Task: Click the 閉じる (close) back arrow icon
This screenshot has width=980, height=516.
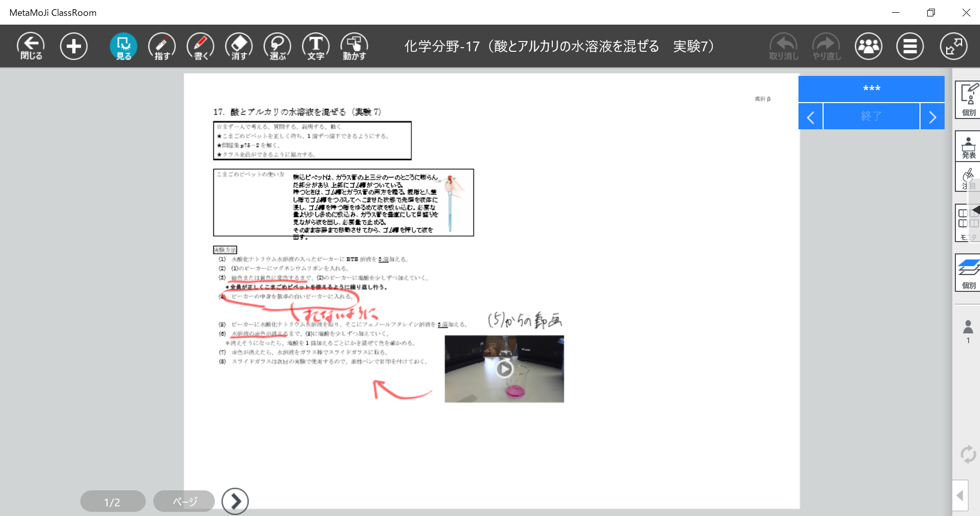Action: coord(31,46)
